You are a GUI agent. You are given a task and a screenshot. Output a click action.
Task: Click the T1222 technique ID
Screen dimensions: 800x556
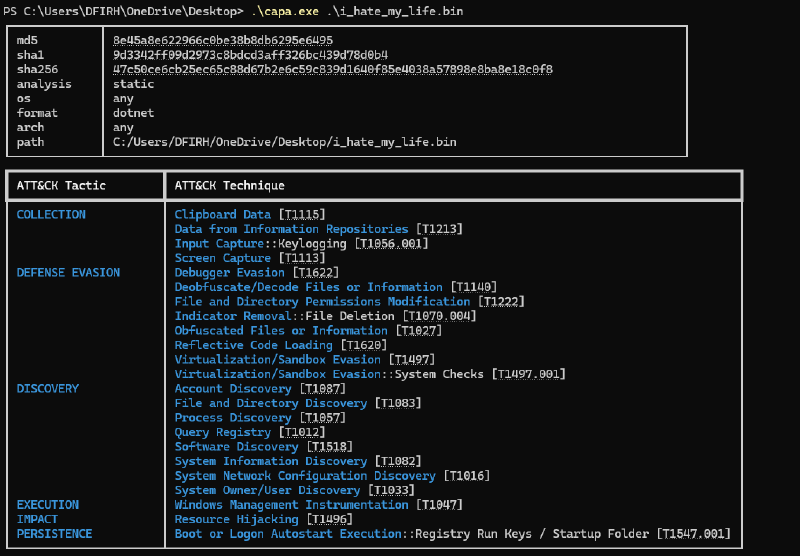502,301
